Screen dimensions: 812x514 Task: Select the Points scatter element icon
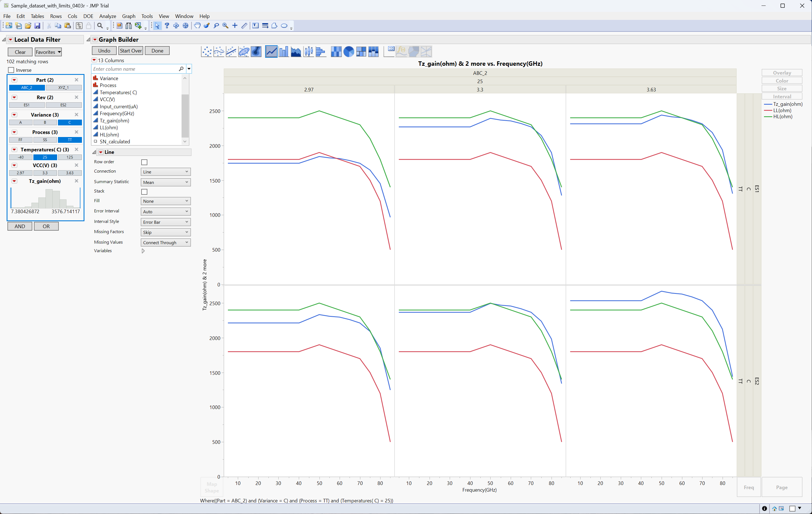coord(206,52)
